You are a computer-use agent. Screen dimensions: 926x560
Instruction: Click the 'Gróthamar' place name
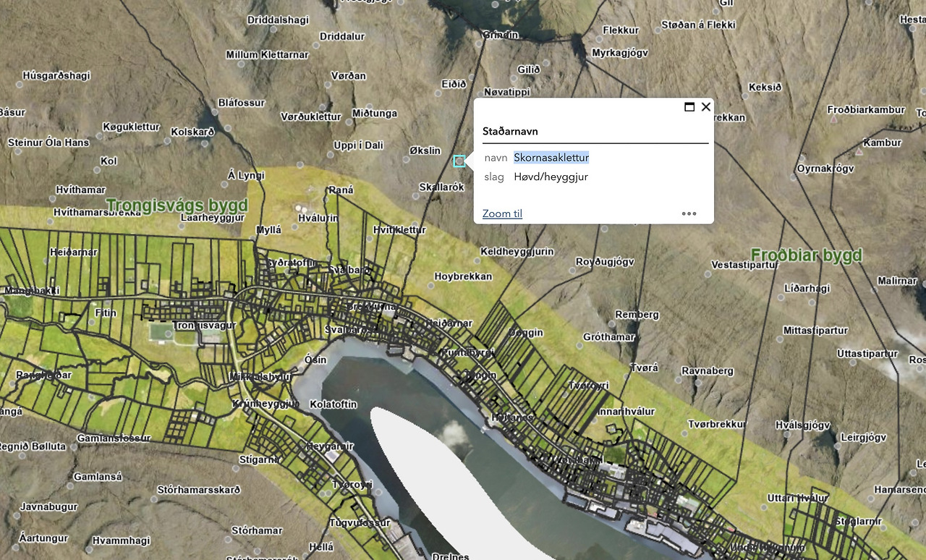[x=609, y=336]
